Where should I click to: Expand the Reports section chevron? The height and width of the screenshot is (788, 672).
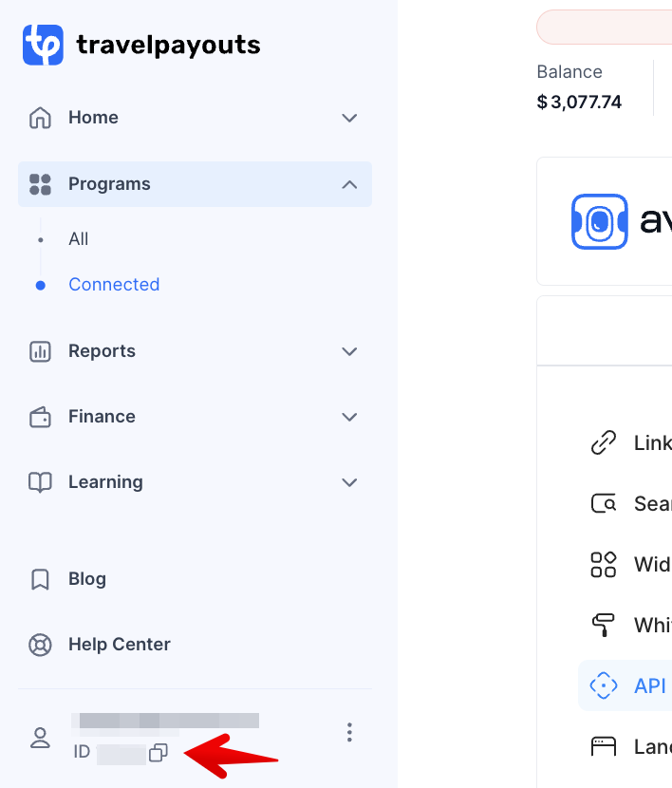pos(349,351)
